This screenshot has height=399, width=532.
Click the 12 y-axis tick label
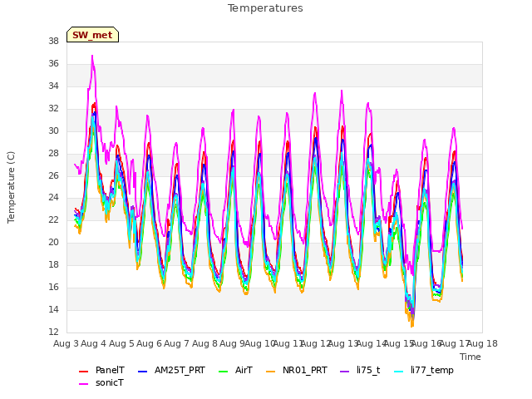[53, 332]
